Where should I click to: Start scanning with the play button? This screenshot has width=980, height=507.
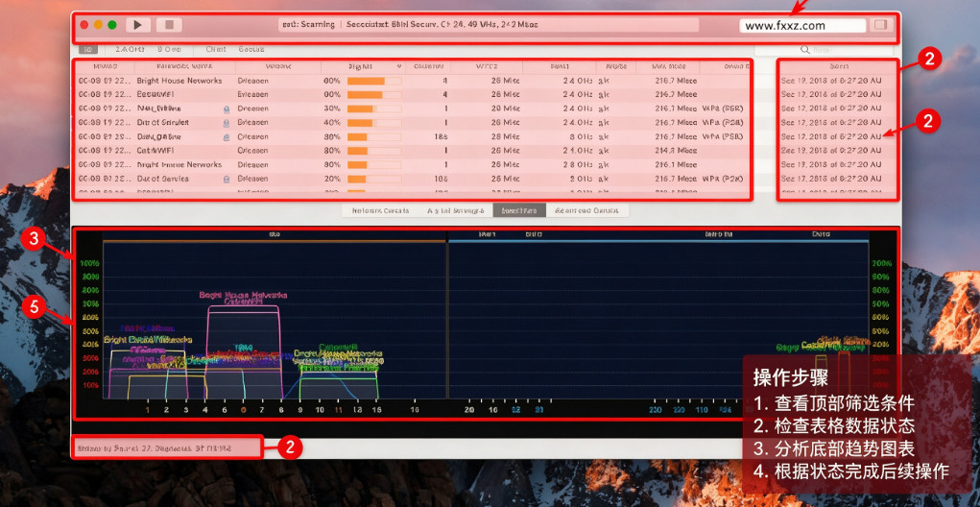pos(138,25)
